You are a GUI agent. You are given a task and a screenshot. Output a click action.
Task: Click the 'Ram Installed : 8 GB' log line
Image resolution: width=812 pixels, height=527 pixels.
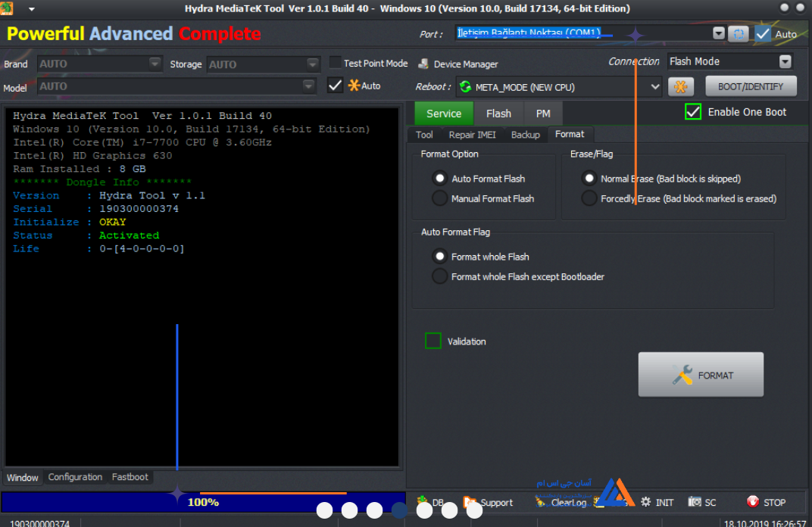[x=80, y=169]
